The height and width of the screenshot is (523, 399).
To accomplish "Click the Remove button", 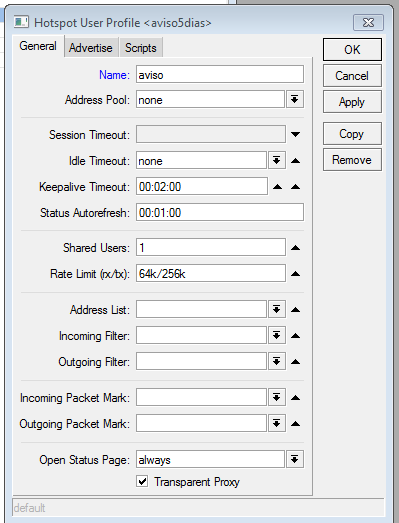I will click(352, 160).
